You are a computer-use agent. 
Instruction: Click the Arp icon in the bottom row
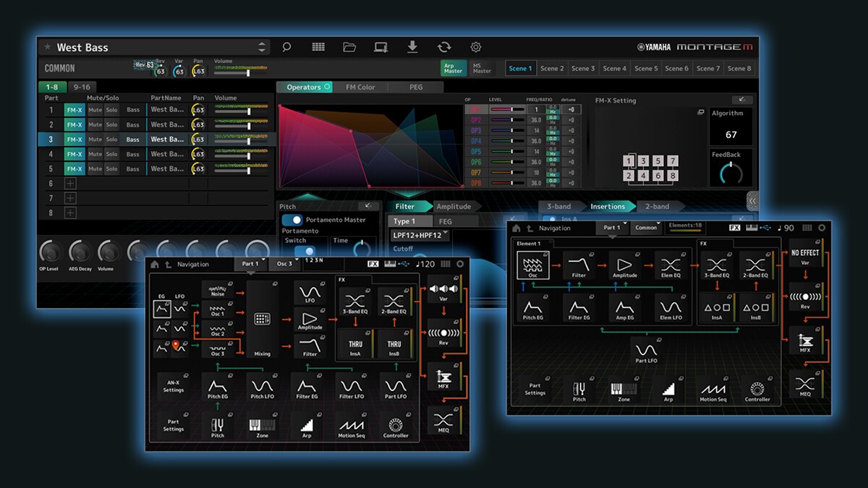tap(307, 425)
